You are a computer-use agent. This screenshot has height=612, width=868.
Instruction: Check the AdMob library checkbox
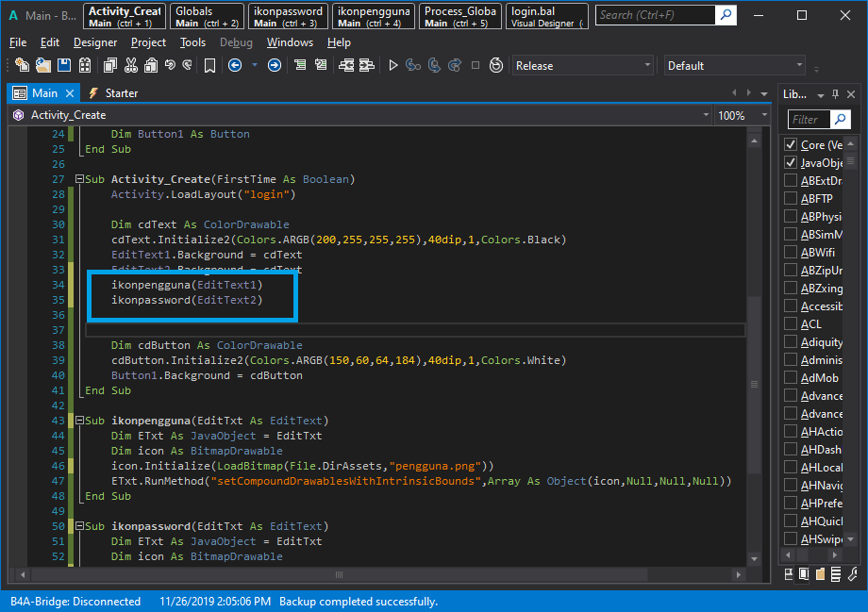[x=791, y=378]
